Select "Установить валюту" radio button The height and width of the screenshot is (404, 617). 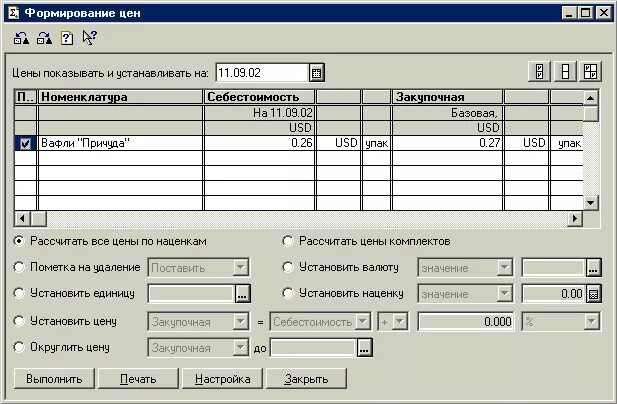coord(288,267)
